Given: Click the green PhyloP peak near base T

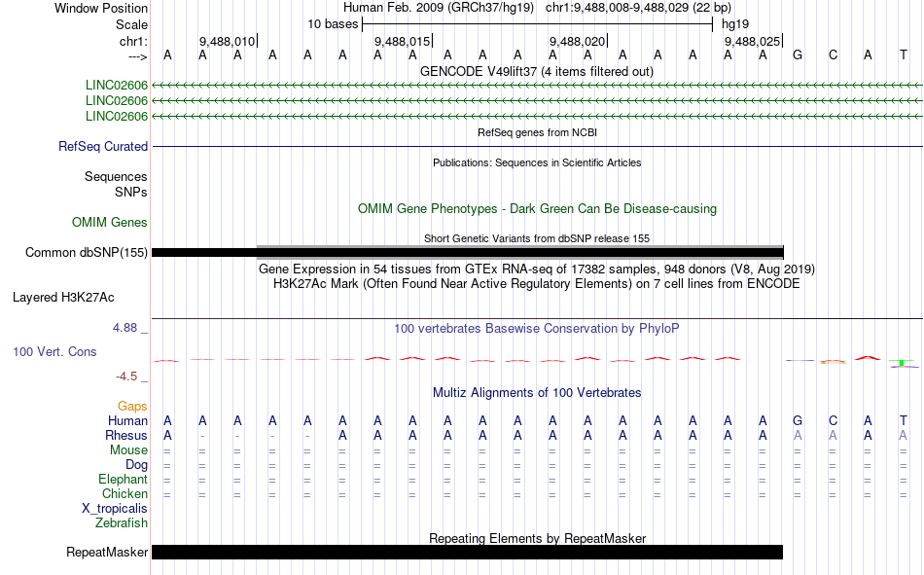Looking at the screenshot, I should click(903, 363).
